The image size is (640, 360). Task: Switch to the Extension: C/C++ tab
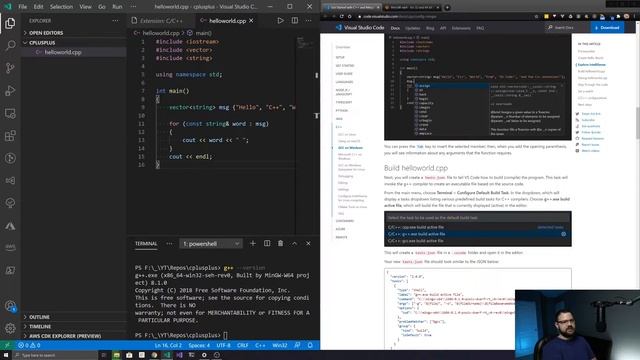tap(161, 20)
